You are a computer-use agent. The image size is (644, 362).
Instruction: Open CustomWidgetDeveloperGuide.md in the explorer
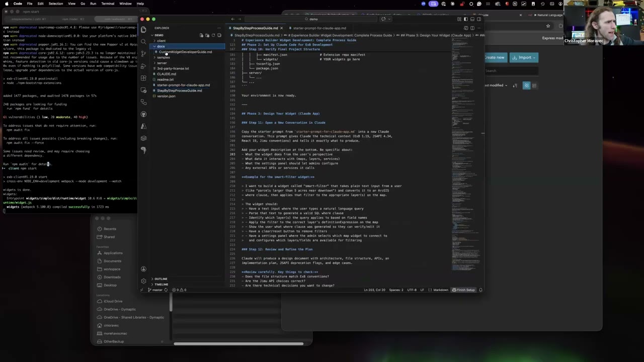185,52
